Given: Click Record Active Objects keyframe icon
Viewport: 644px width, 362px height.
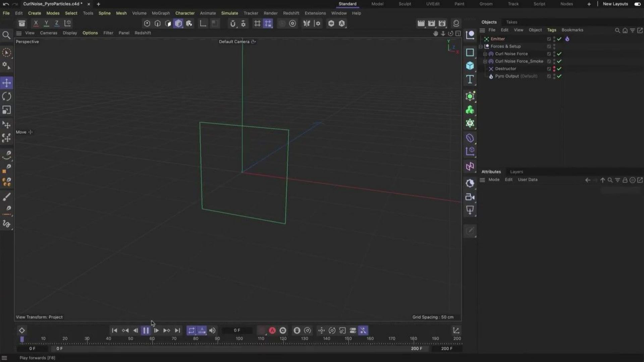Looking at the screenshot, I should pyautogui.click(x=262, y=330).
